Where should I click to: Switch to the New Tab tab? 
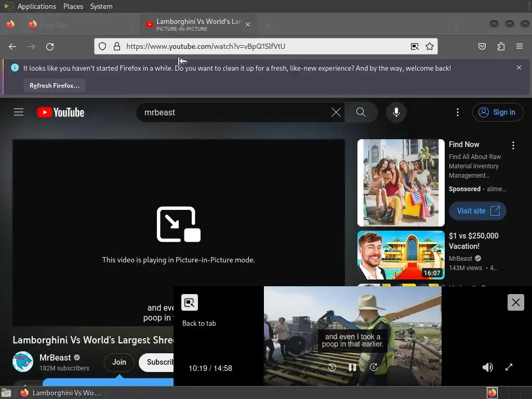[81, 25]
